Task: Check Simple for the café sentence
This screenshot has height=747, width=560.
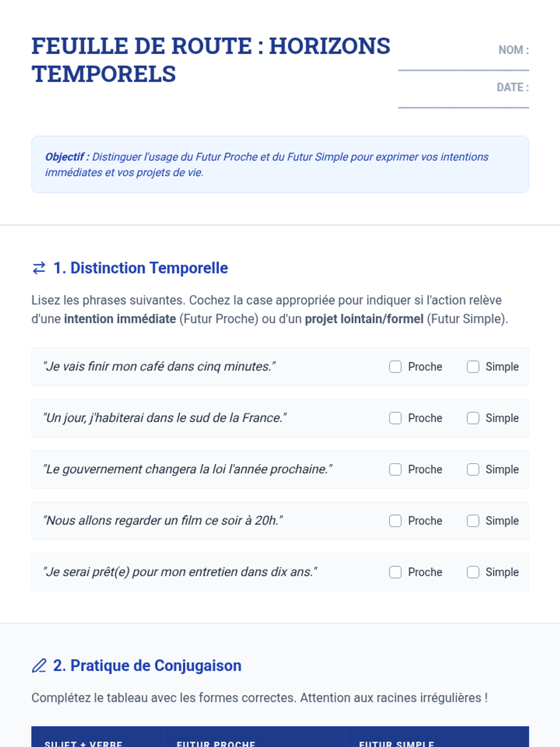Action: (473, 367)
